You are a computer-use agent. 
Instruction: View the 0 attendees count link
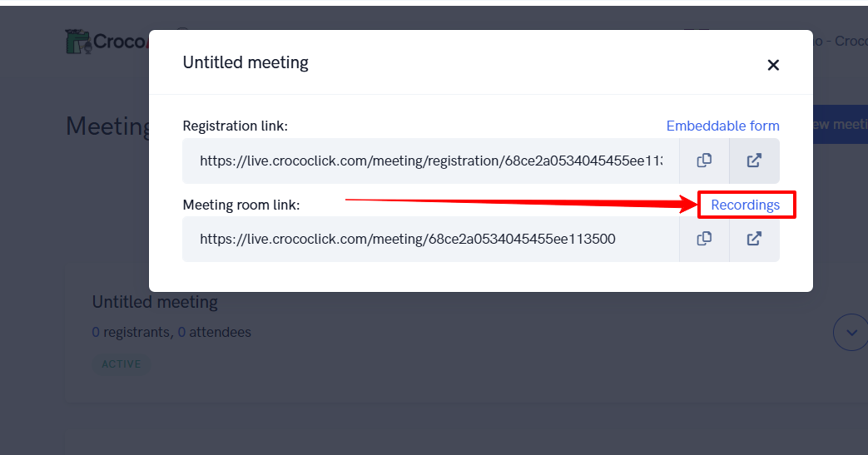(x=181, y=332)
